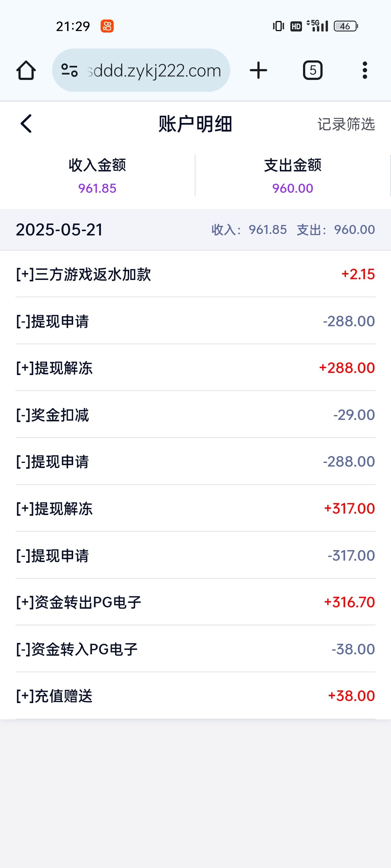Open the 记录筛选 record filter

point(346,124)
